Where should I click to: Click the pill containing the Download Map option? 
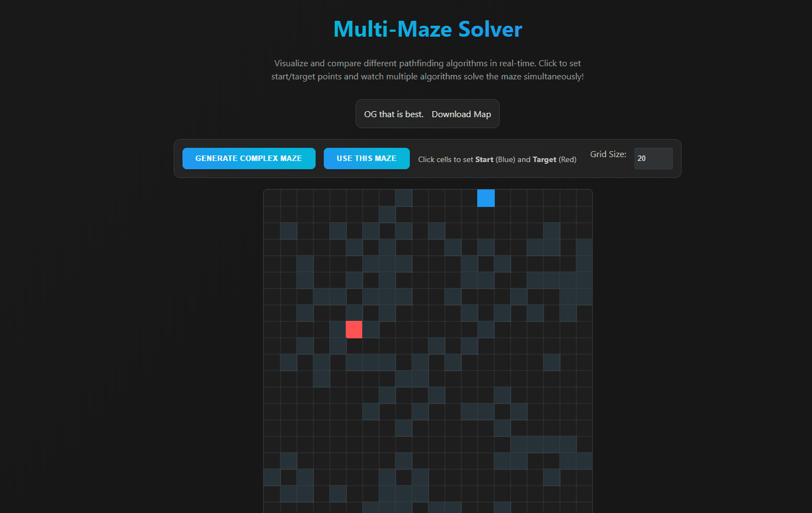427,114
